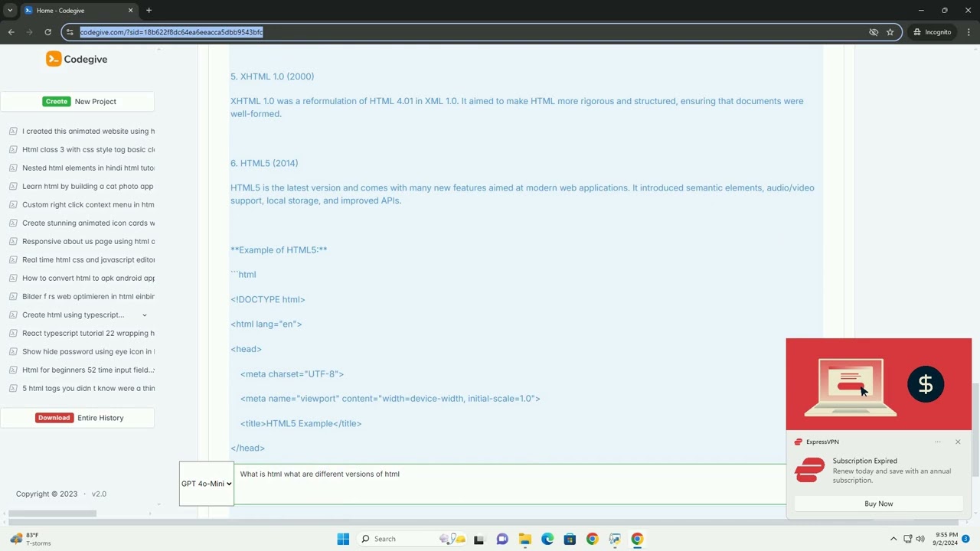Click the weather widget showing 83°F

point(31,539)
